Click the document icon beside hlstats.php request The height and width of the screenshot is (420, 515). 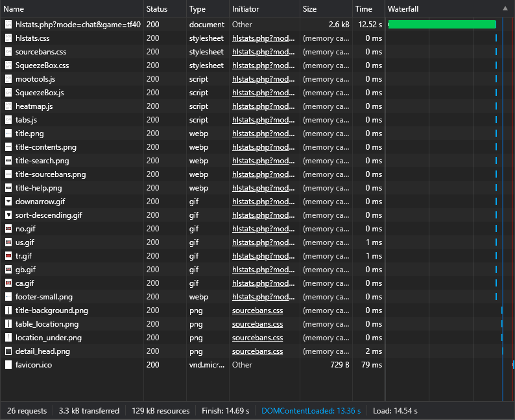click(8, 25)
